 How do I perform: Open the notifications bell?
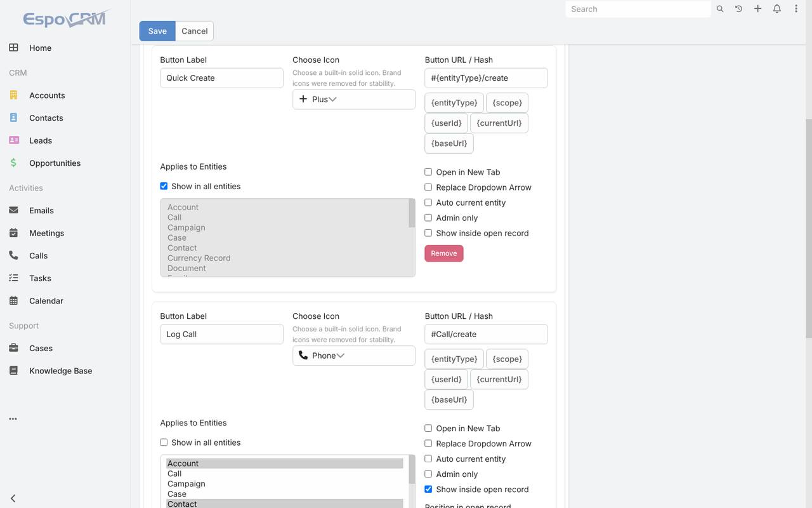[x=776, y=9]
